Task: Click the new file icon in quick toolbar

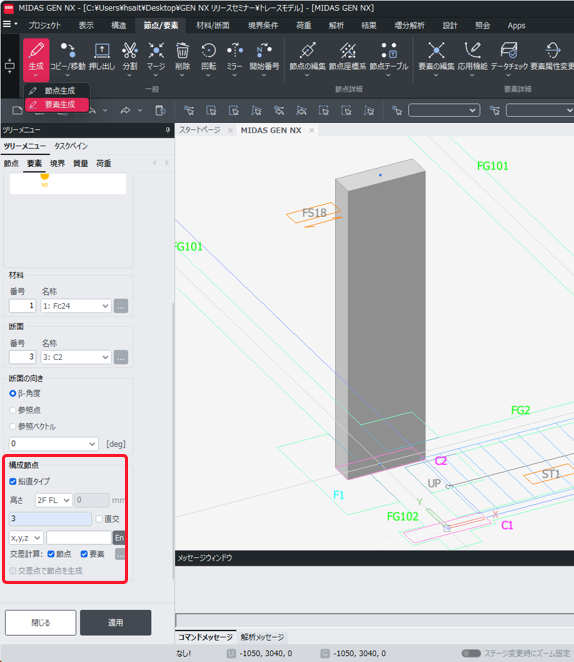Action: [17, 111]
